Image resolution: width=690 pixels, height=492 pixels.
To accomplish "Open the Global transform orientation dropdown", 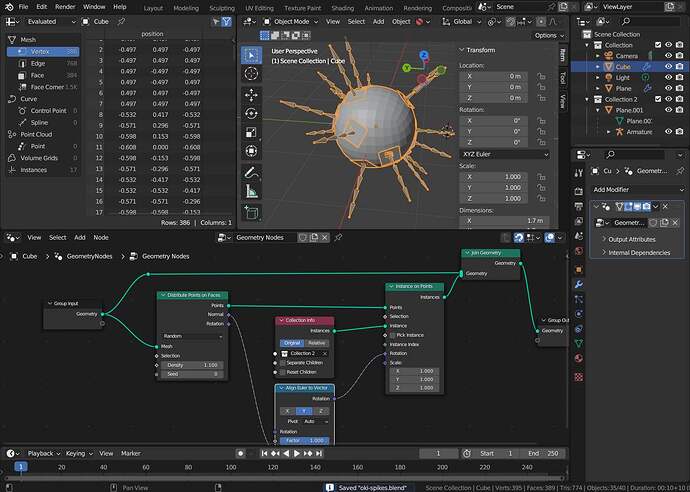I will (x=462, y=22).
